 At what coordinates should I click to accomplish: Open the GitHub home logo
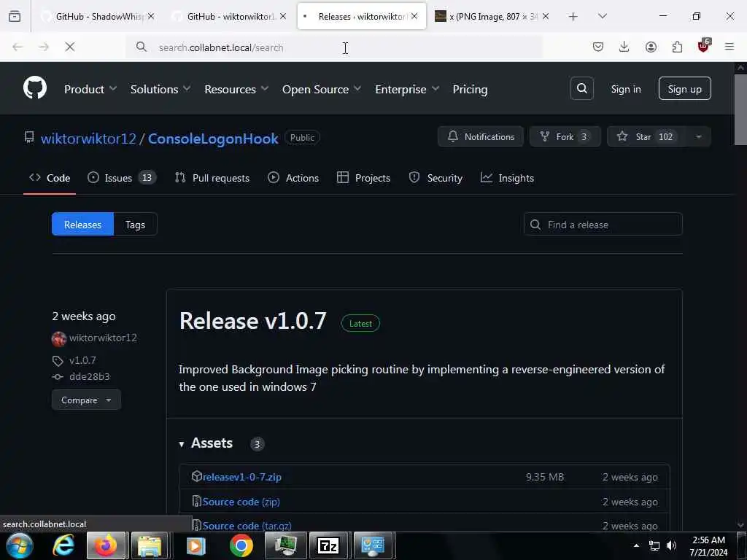point(35,88)
